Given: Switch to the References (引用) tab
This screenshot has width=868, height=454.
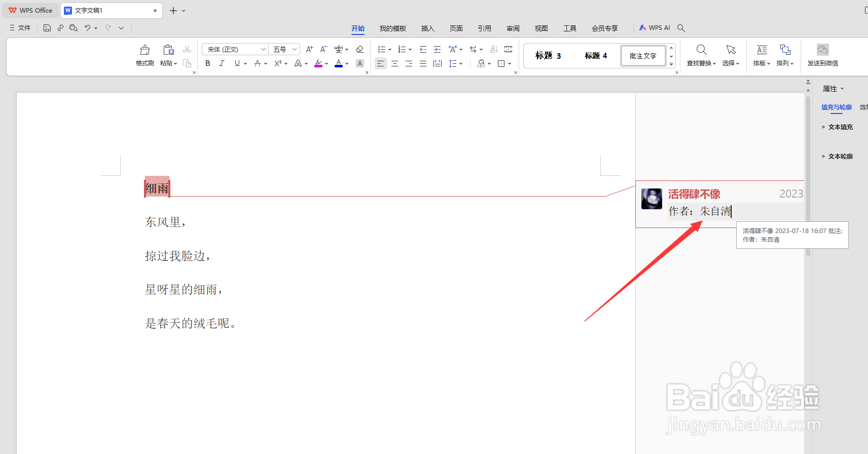Looking at the screenshot, I should pos(485,28).
